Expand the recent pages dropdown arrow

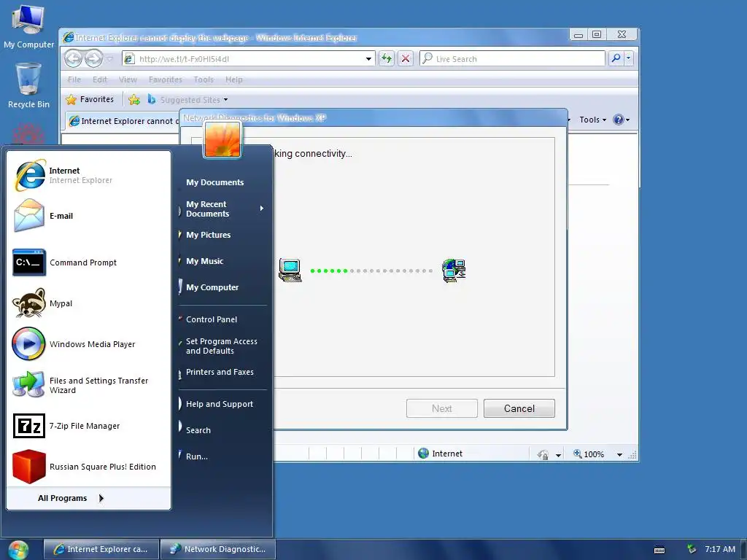point(109,59)
